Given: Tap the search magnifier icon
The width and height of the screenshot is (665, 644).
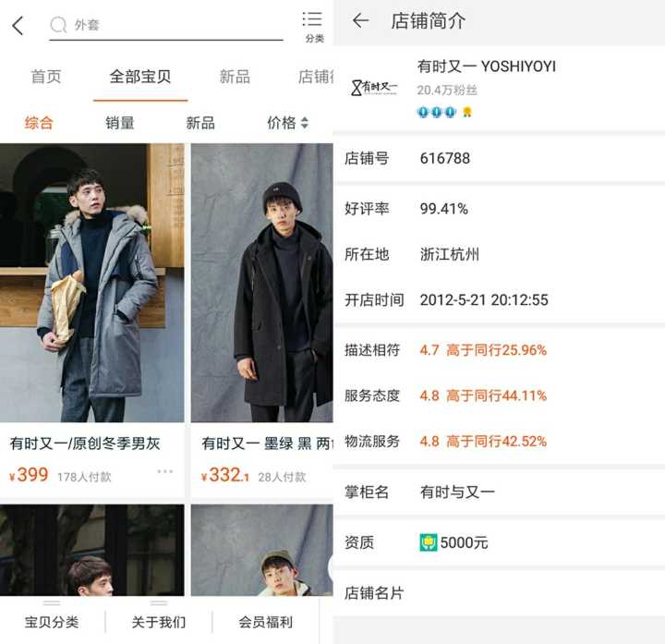Looking at the screenshot, I should pos(58,25).
